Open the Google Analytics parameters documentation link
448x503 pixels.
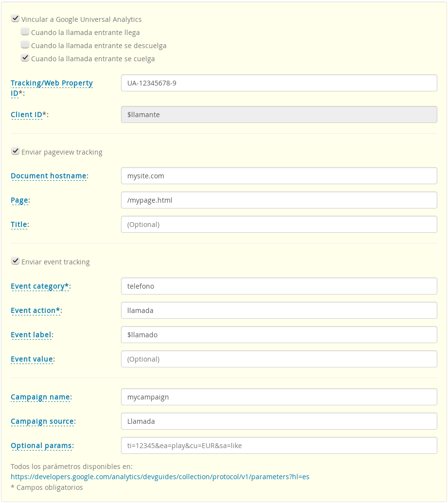[x=160, y=477]
